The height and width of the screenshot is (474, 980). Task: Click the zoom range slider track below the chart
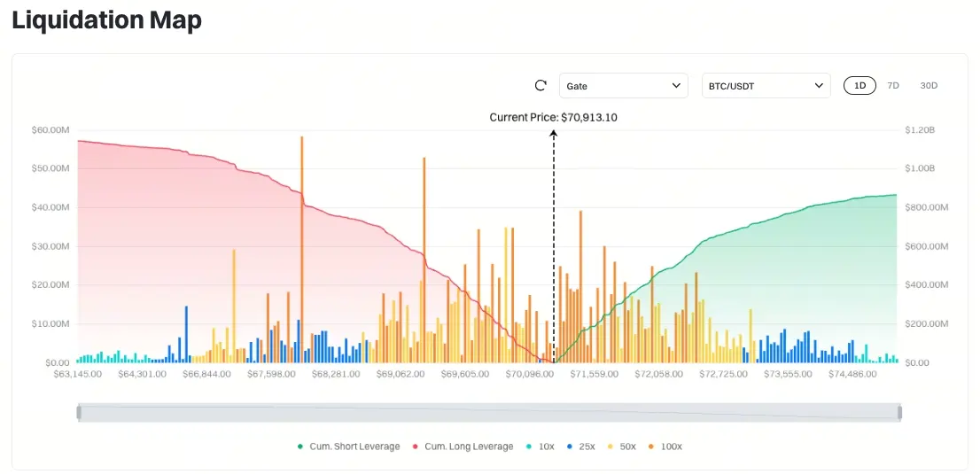point(489,412)
